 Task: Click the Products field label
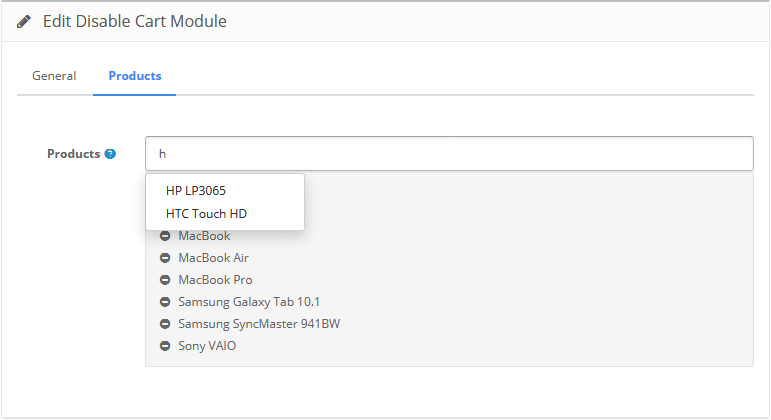(x=74, y=154)
